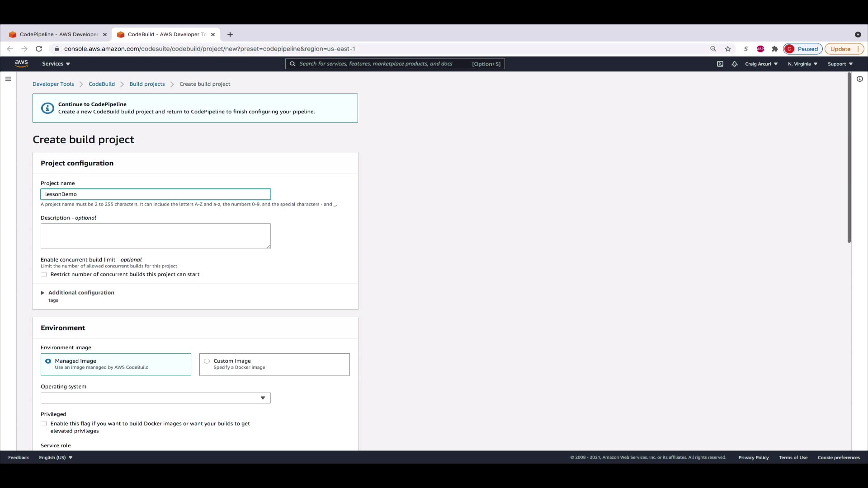Reload the page with refresh icon
The image size is (868, 488).
(39, 49)
